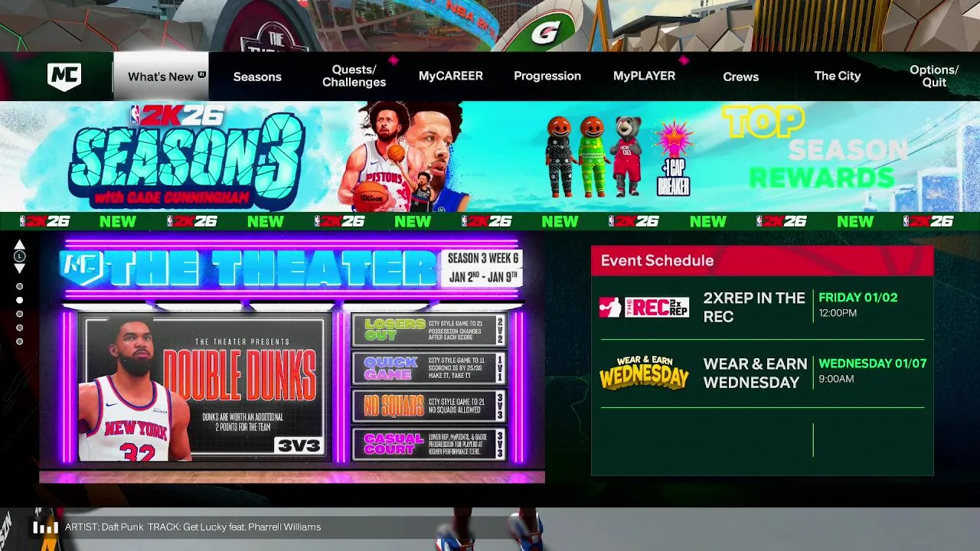Open The City tab

838,76
